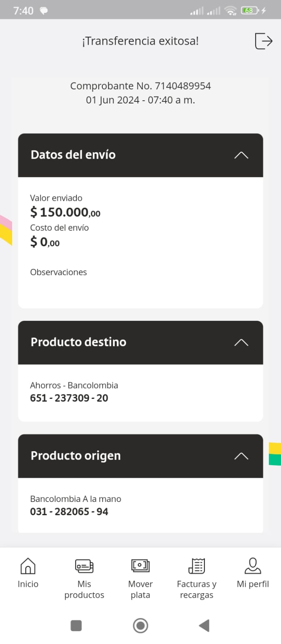
Task: Open Mi perfil person icon
Action: pyautogui.click(x=253, y=566)
